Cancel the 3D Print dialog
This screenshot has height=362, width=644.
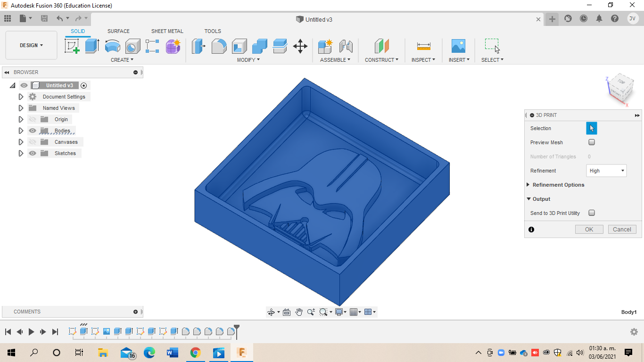[x=622, y=230]
